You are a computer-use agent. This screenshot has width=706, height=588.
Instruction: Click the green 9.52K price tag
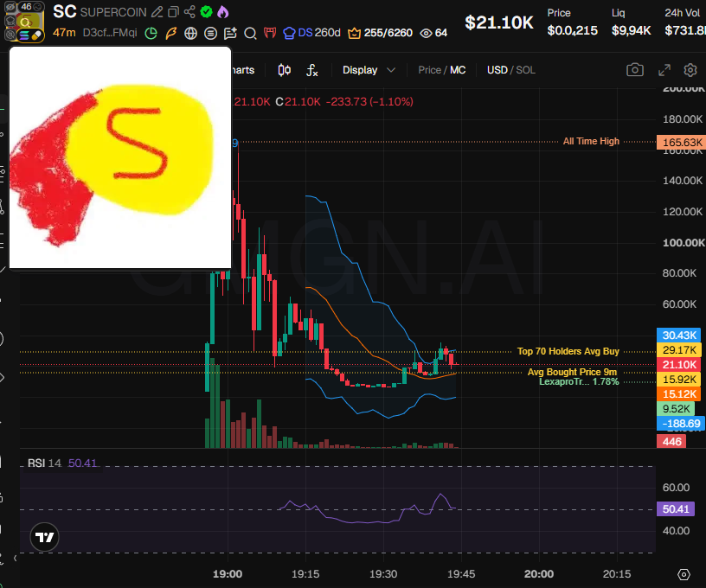(676, 409)
